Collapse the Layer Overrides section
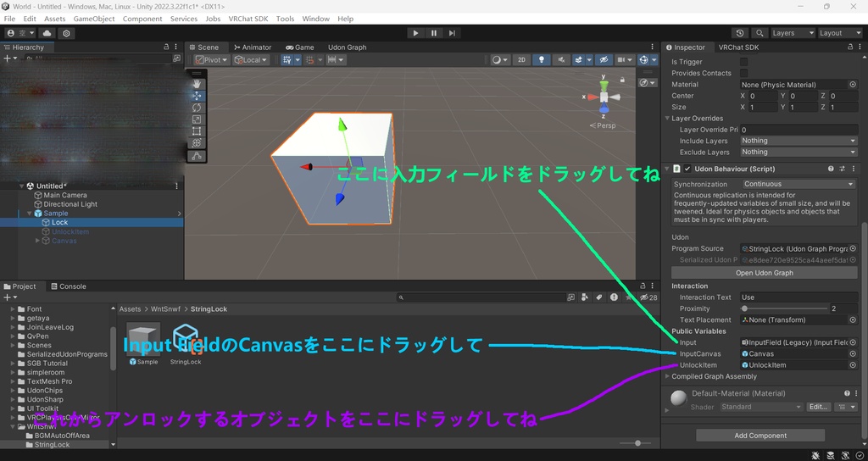This screenshot has height=461, width=868. point(668,119)
